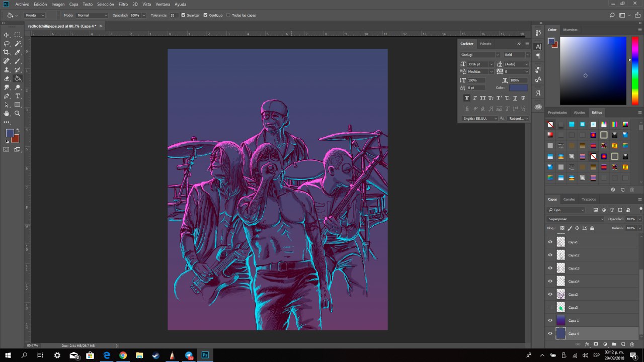The image size is (644, 362).
Task: Open Creative Cloud Libraries panel icon
Action: coord(538,107)
